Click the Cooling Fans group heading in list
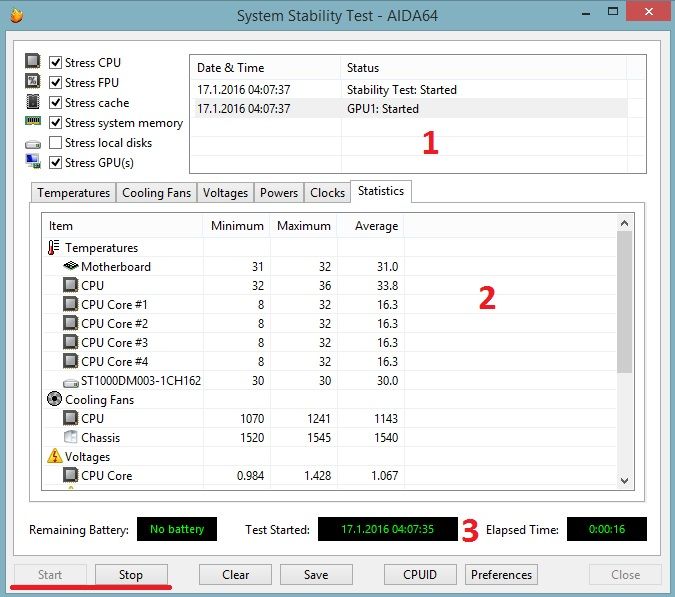The height and width of the screenshot is (597, 675). click(x=99, y=399)
